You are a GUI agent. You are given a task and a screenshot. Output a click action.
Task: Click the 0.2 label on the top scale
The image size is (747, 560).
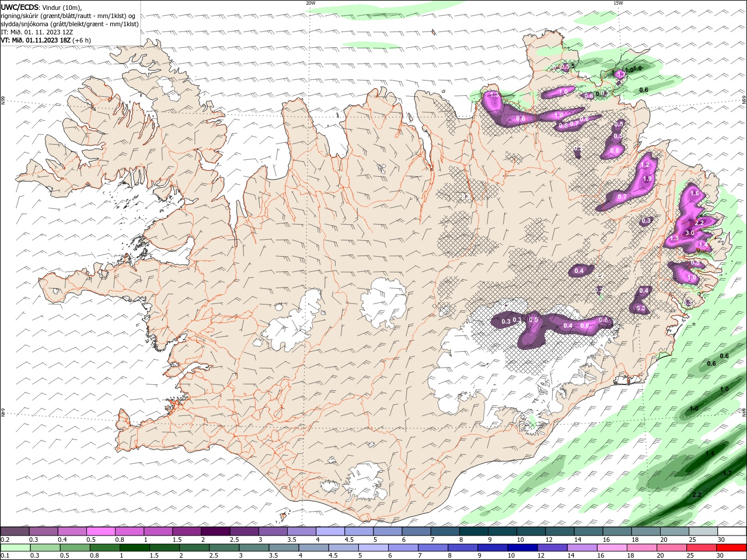click(5, 540)
